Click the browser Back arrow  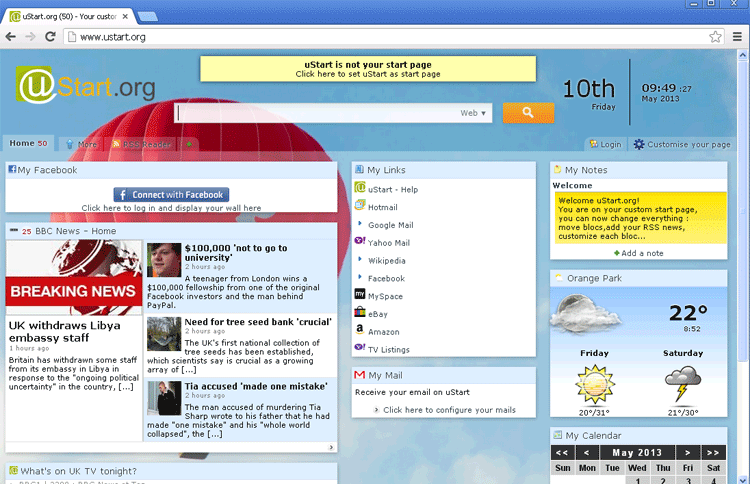11,37
